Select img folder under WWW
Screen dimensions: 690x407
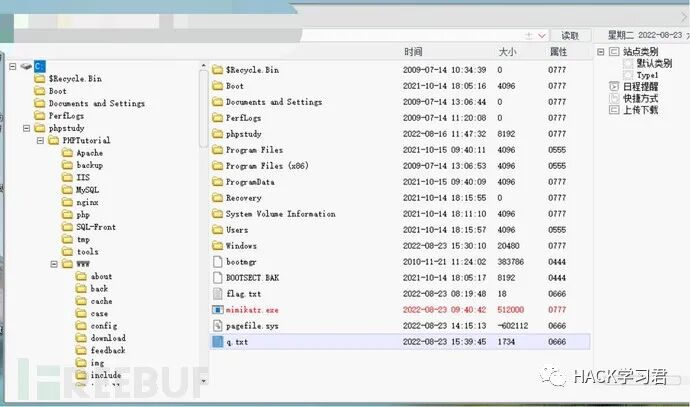pos(97,363)
